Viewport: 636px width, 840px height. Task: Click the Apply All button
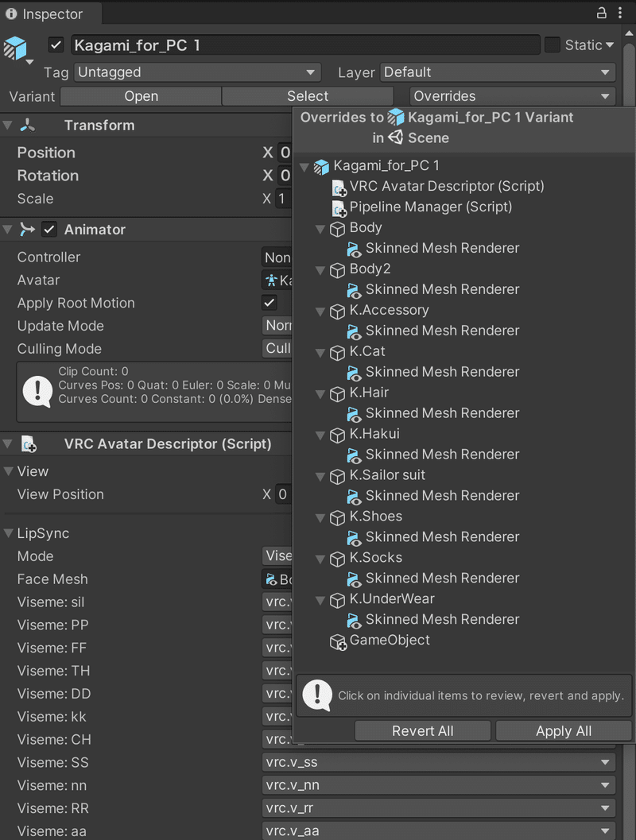coord(563,731)
